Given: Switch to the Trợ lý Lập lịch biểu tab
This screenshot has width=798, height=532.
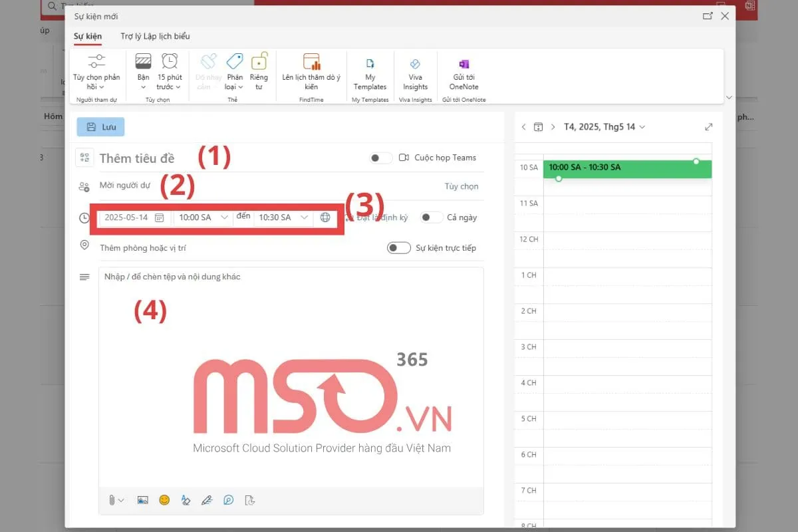Looking at the screenshot, I should coord(154,36).
